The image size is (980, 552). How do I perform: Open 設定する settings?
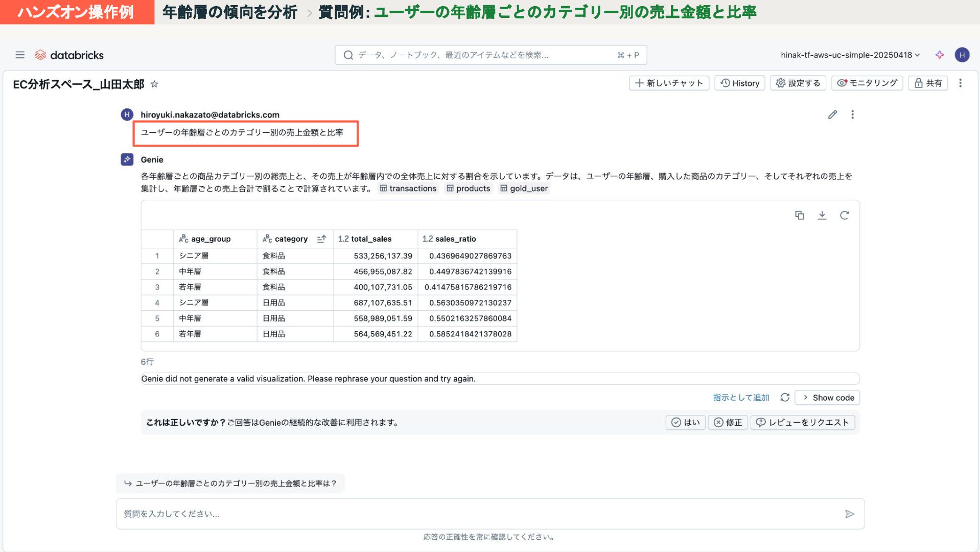[798, 83]
